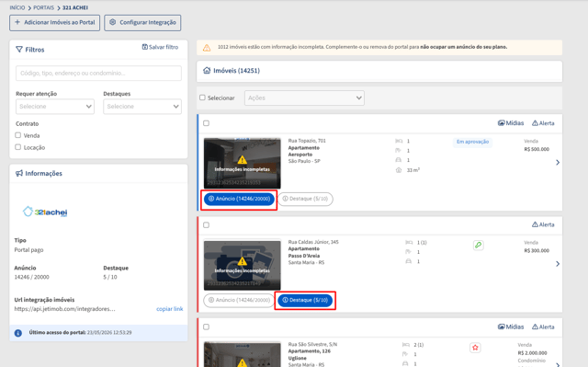This screenshot has width=588, height=367.
Task: Click the copiar link hyperlink
Action: 169,309
